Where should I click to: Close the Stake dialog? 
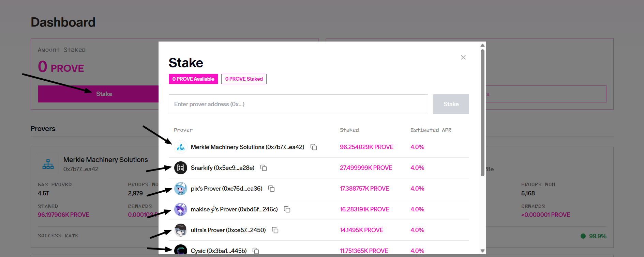(463, 57)
